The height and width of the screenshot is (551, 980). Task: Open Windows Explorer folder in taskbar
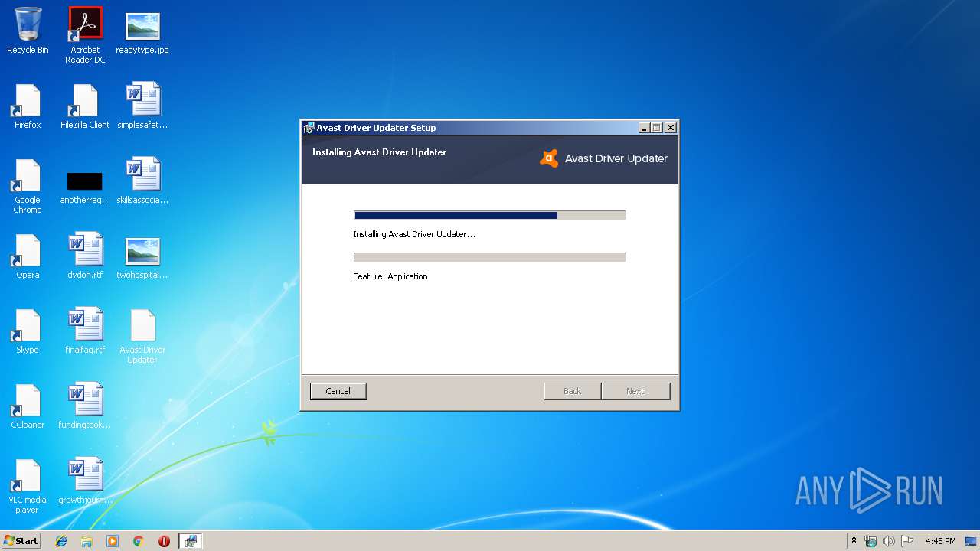(87, 541)
